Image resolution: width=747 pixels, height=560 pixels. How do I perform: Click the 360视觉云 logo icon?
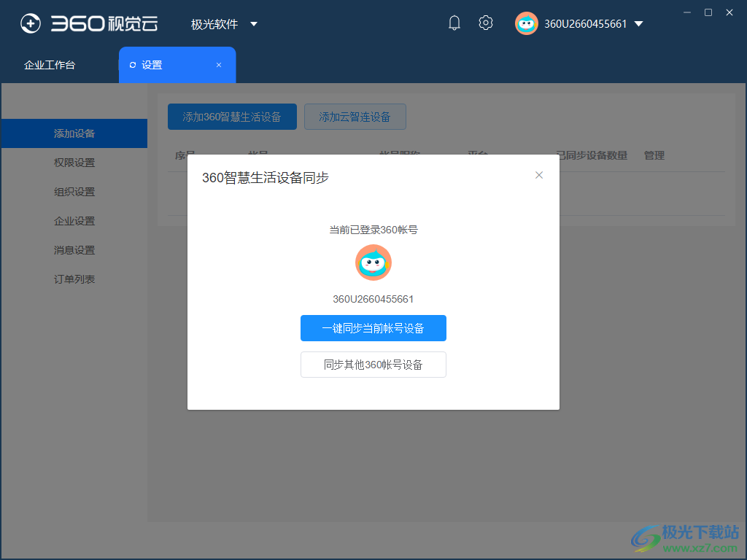tap(31, 23)
